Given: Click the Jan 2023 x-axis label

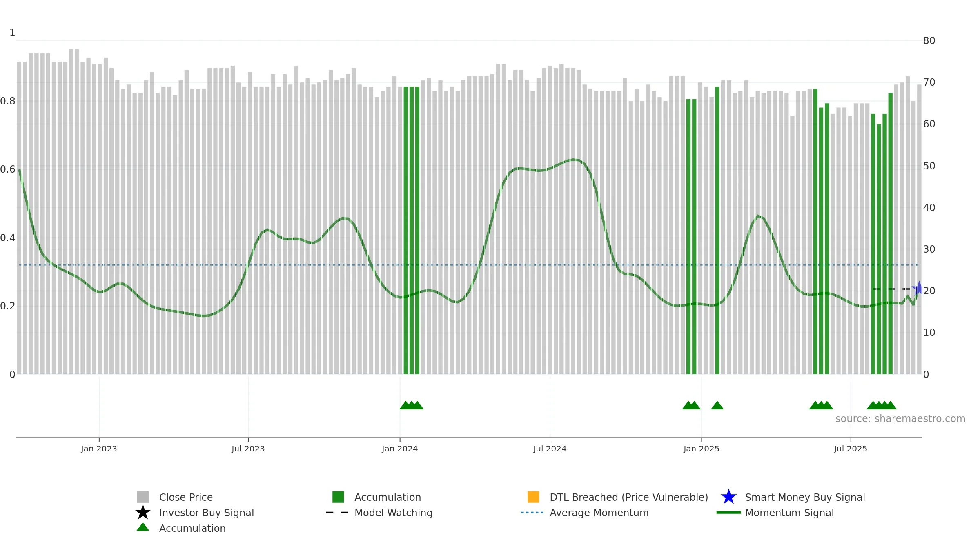Looking at the screenshot, I should tap(99, 449).
